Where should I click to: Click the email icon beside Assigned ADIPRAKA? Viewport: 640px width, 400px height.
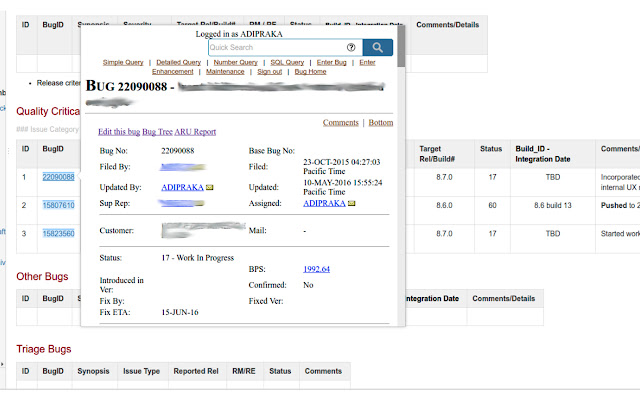351,203
